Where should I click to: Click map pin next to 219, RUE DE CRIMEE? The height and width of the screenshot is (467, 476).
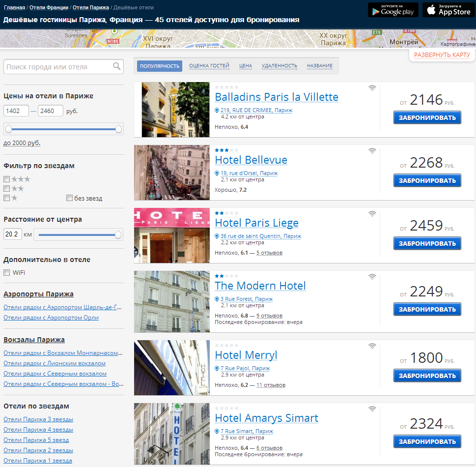[x=217, y=110]
